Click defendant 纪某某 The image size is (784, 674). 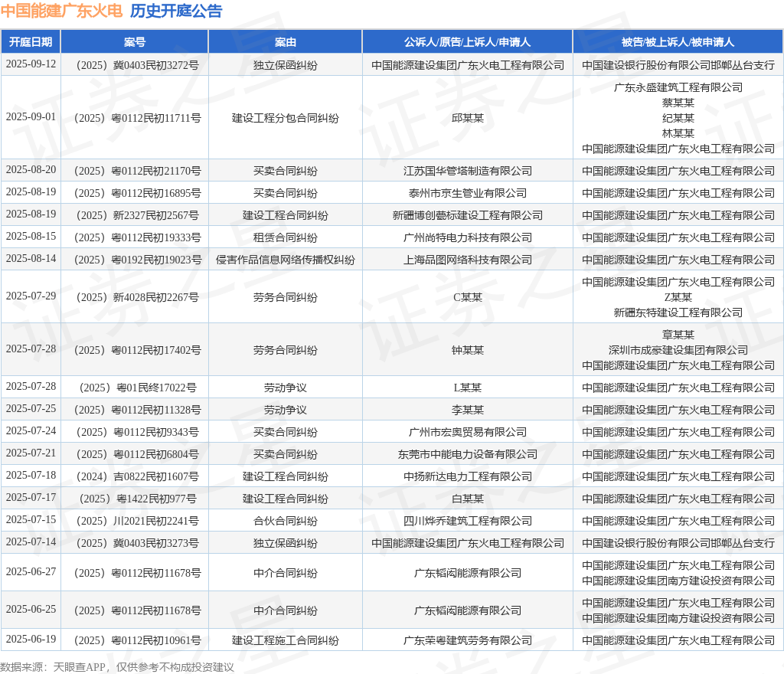(678, 118)
